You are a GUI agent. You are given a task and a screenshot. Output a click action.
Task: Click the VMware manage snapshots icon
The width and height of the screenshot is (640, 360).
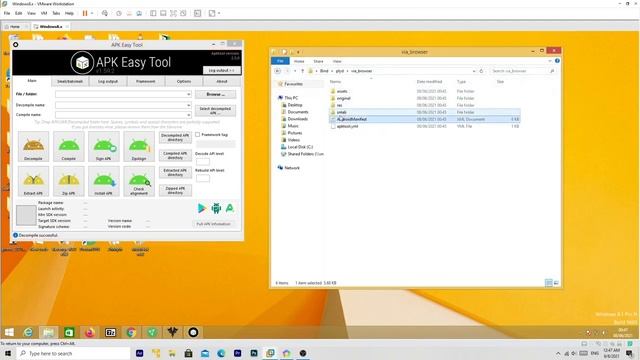(x=139, y=13)
